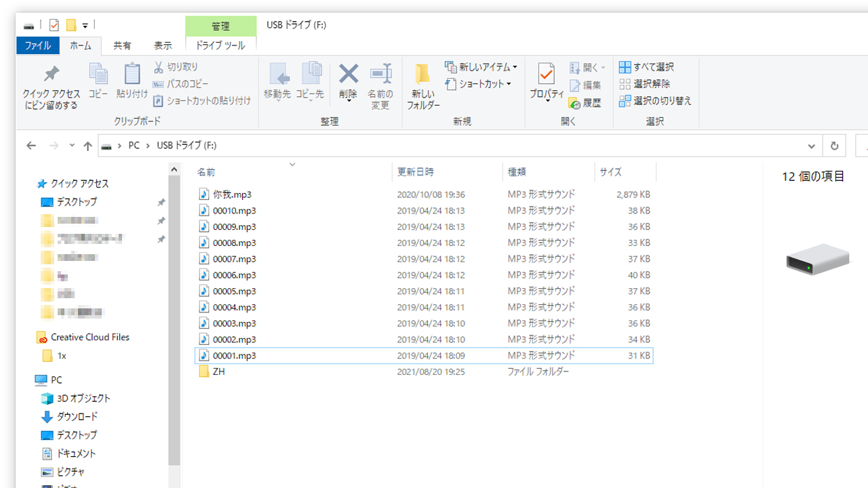Click the Pin to Quick Access icon

click(x=51, y=75)
